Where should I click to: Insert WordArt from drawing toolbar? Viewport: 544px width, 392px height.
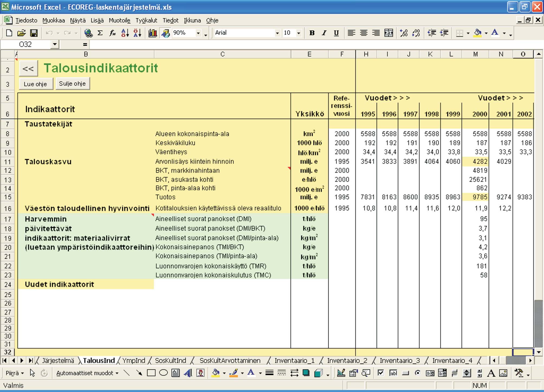188,373
